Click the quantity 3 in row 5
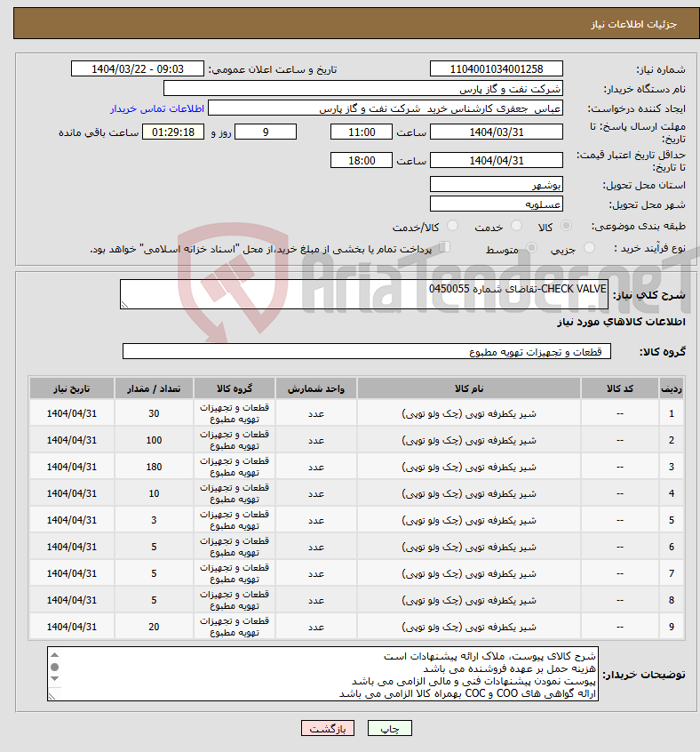This screenshot has height=752, width=700. click(154, 520)
